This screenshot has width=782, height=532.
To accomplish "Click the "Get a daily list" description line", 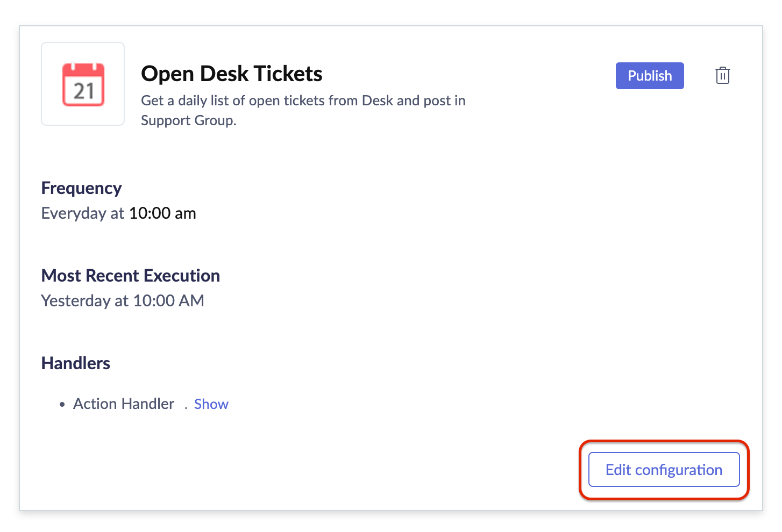I will click(x=303, y=100).
